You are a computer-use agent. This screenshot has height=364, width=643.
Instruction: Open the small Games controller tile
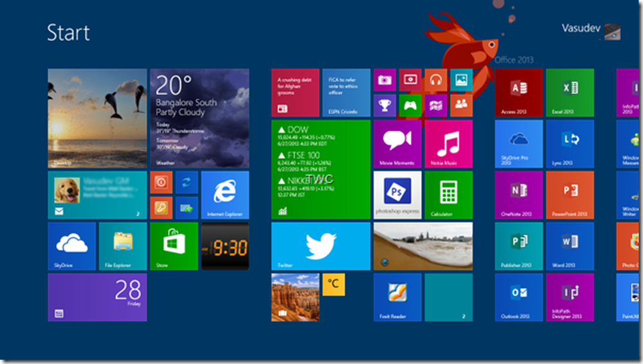click(410, 105)
